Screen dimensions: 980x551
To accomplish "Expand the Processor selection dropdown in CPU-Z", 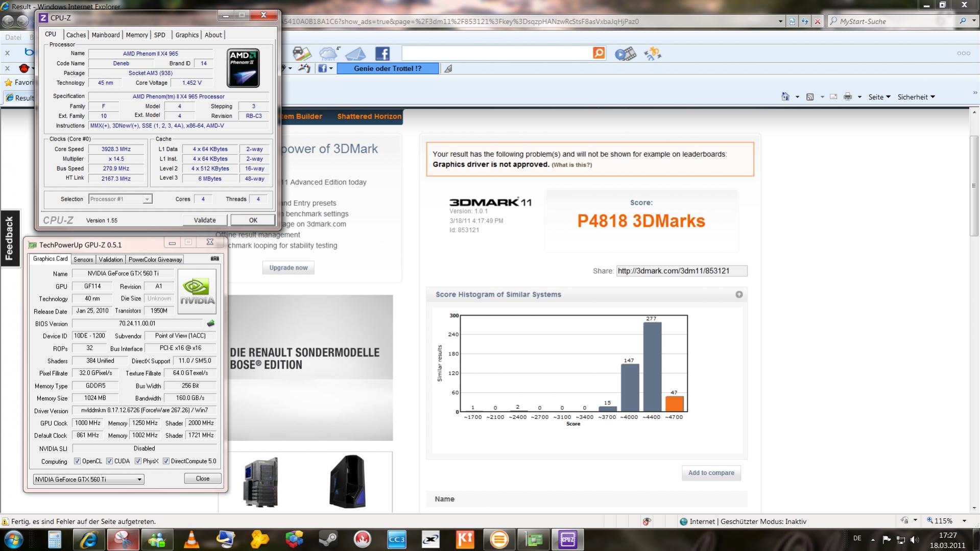I will (147, 199).
